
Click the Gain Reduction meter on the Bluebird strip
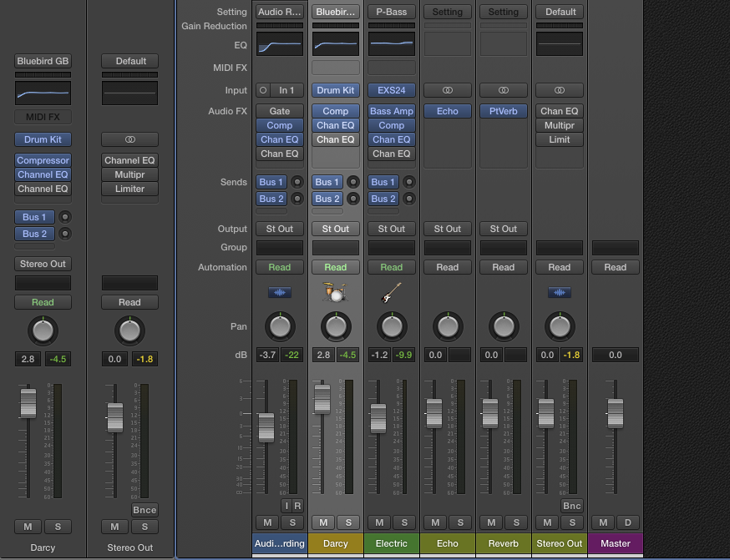(x=335, y=26)
